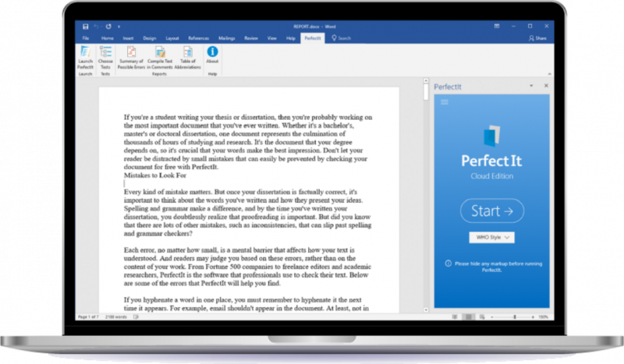Generate the Table of Abbreviations
The width and height of the screenshot is (624, 364).
[x=187, y=56]
